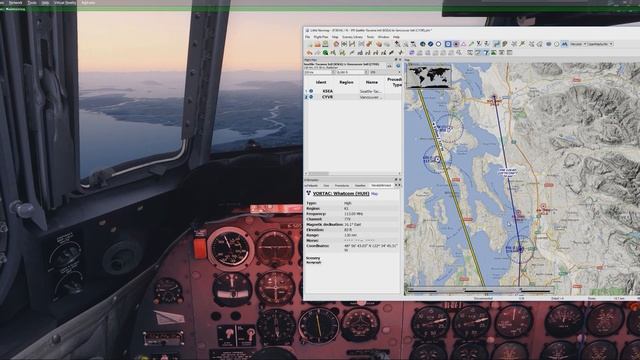
Task: Close the flight plan dock panel
Action: pos(400,60)
